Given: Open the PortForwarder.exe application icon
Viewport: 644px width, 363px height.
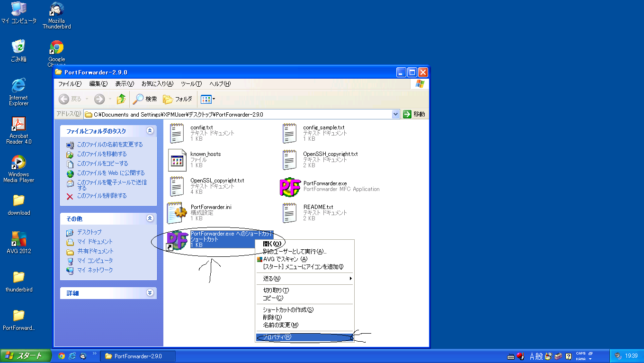Looking at the screenshot, I should tap(290, 187).
